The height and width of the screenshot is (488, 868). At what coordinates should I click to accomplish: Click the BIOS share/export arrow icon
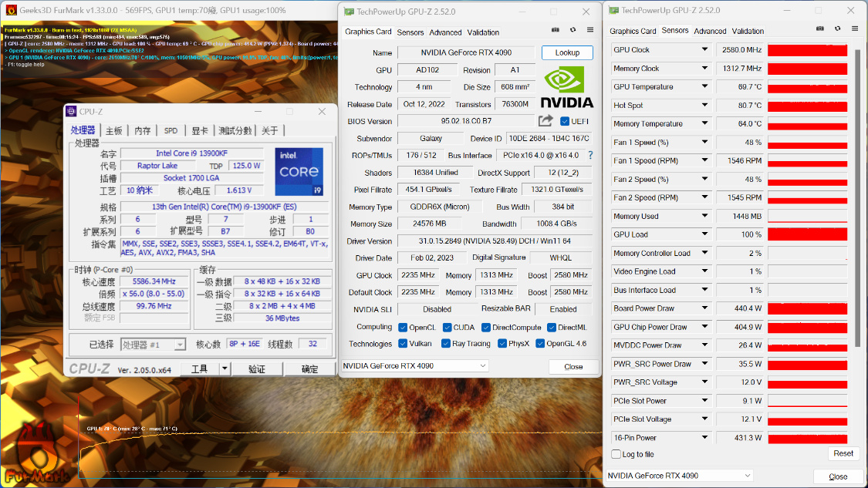[545, 120]
